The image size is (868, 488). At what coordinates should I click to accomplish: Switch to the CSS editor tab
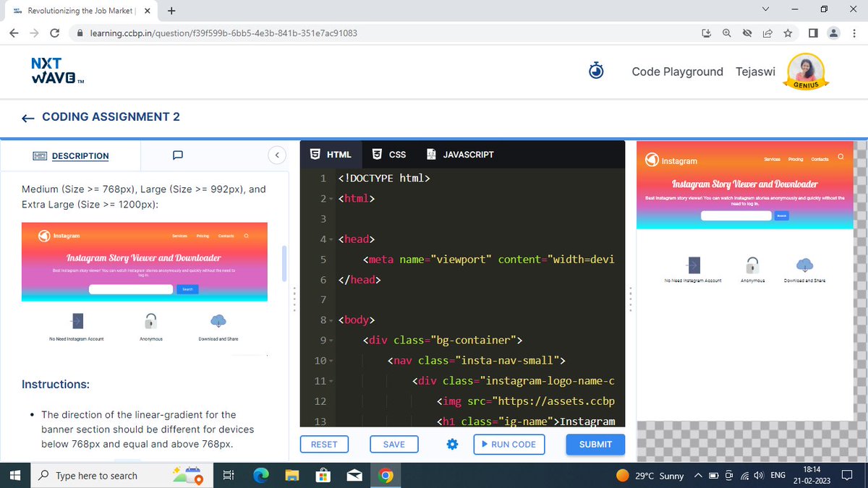click(389, 155)
